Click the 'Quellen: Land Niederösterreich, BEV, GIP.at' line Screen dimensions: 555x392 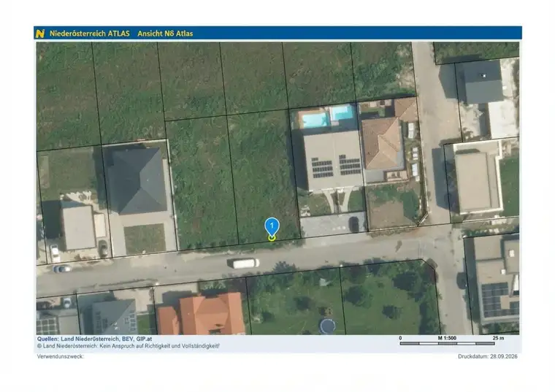point(94,339)
